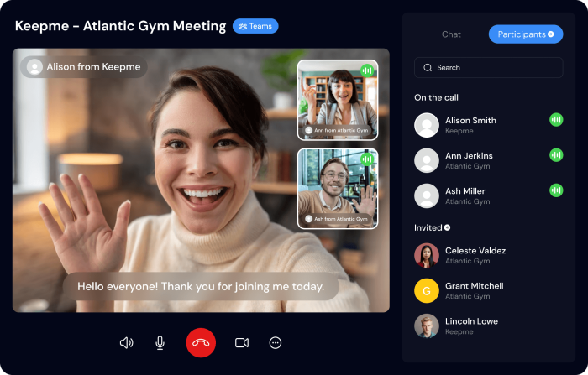Click the Participants count badge
The height and width of the screenshot is (375, 588).
click(550, 34)
